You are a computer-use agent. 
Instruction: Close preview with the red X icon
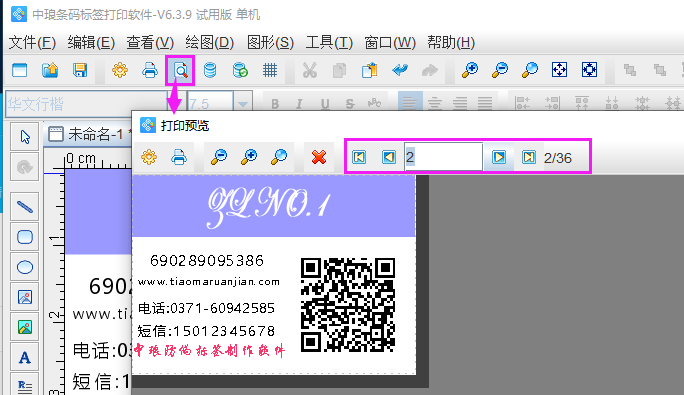click(x=319, y=157)
